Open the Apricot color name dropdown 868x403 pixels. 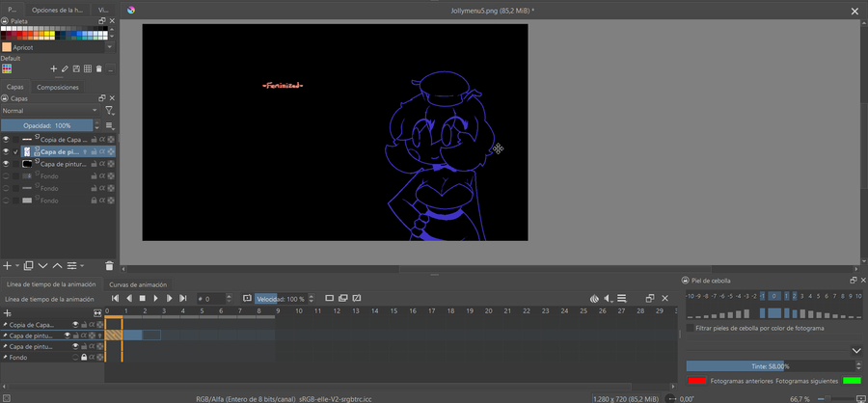[110, 47]
